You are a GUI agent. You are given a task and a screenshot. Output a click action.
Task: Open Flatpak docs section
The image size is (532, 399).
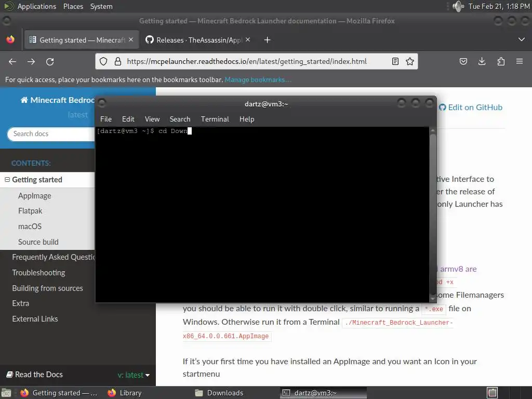(x=30, y=211)
